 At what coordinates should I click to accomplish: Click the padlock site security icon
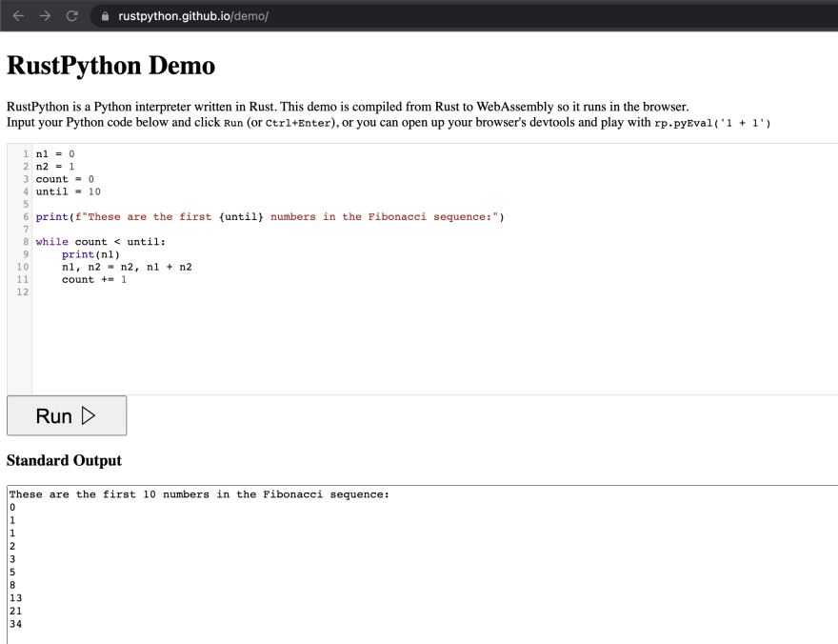coord(106,16)
